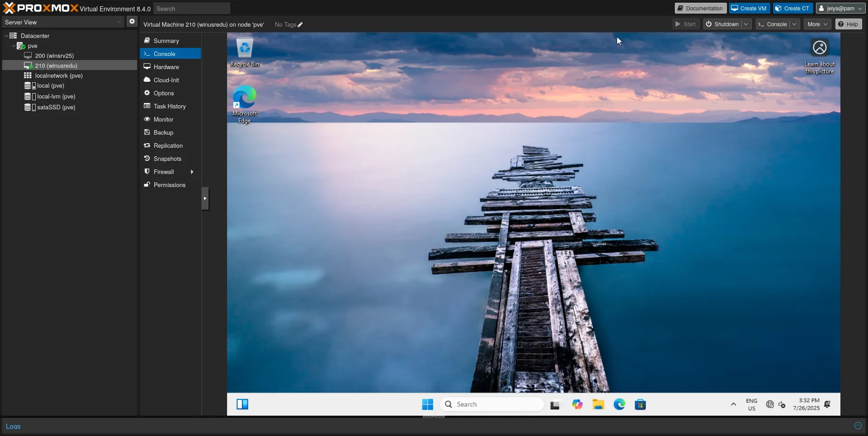Toggle the Logs panel expand button
Viewport: 868px width, 436px height.
pyautogui.click(x=858, y=426)
